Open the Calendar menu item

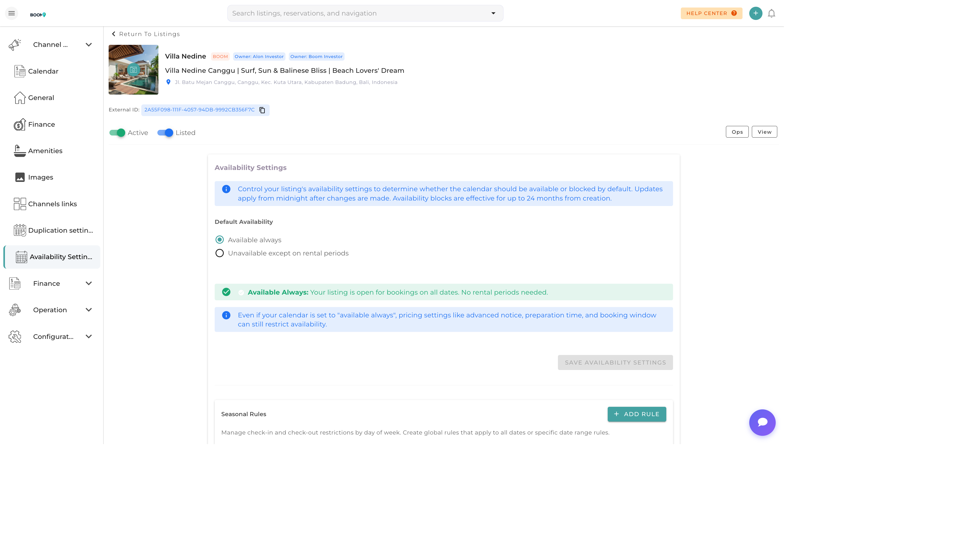[x=43, y=71]
